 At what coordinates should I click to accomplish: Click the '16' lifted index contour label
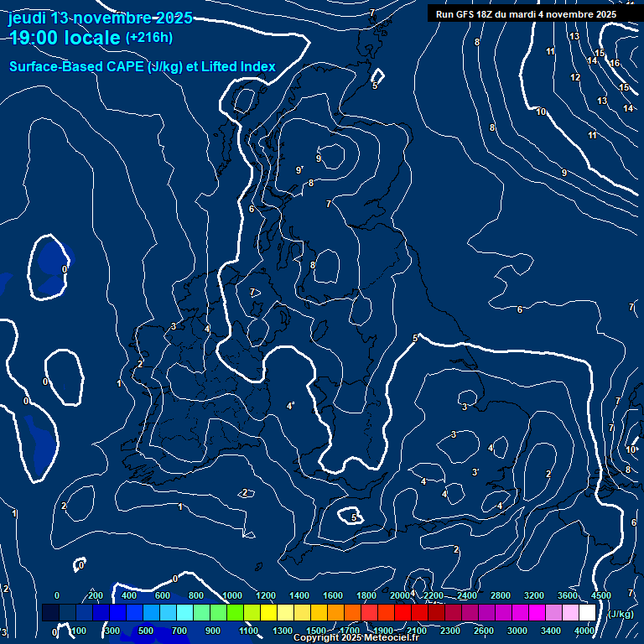(x=615, y=63)
